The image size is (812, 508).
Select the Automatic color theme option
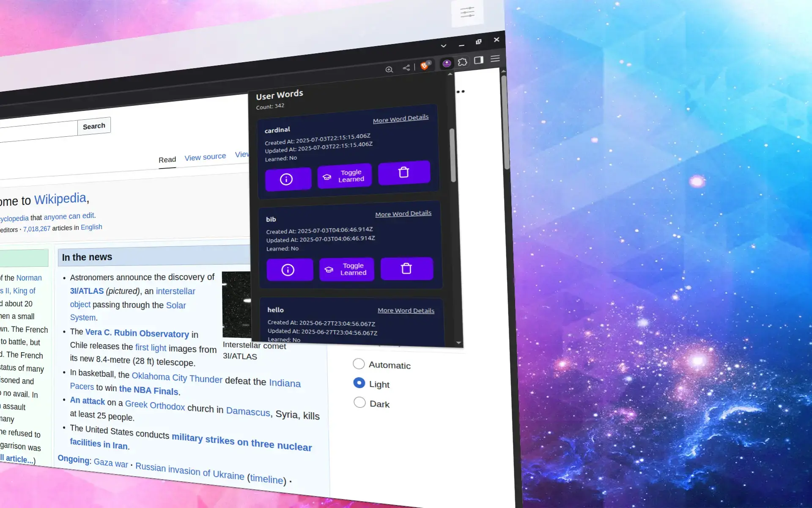359,364
